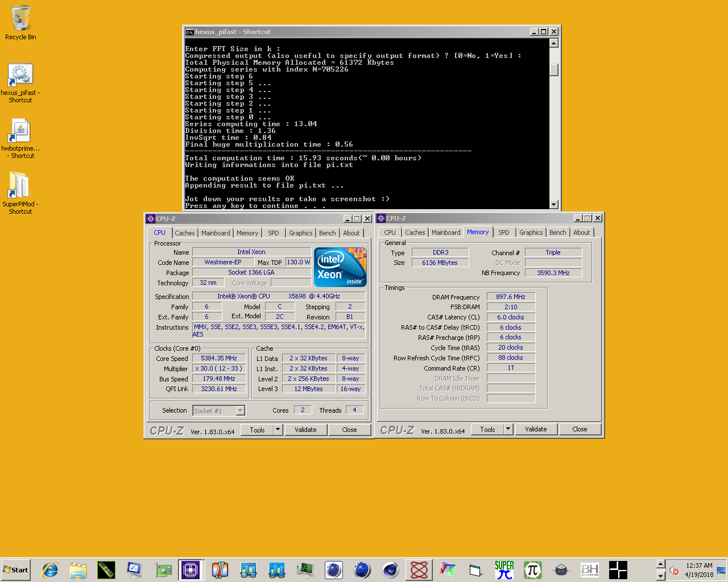
Task: Click the console scrollbar down arrow
Action: 554,205
